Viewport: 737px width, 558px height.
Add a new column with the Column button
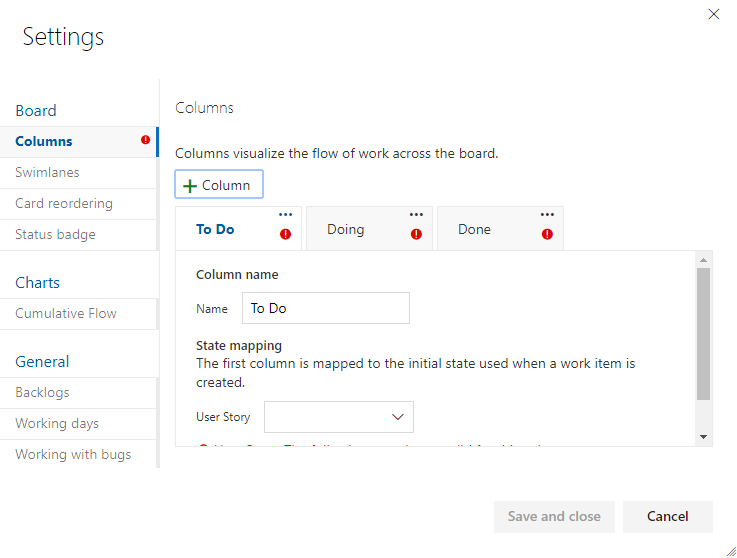pyautogui.click(x=219, y=184)
